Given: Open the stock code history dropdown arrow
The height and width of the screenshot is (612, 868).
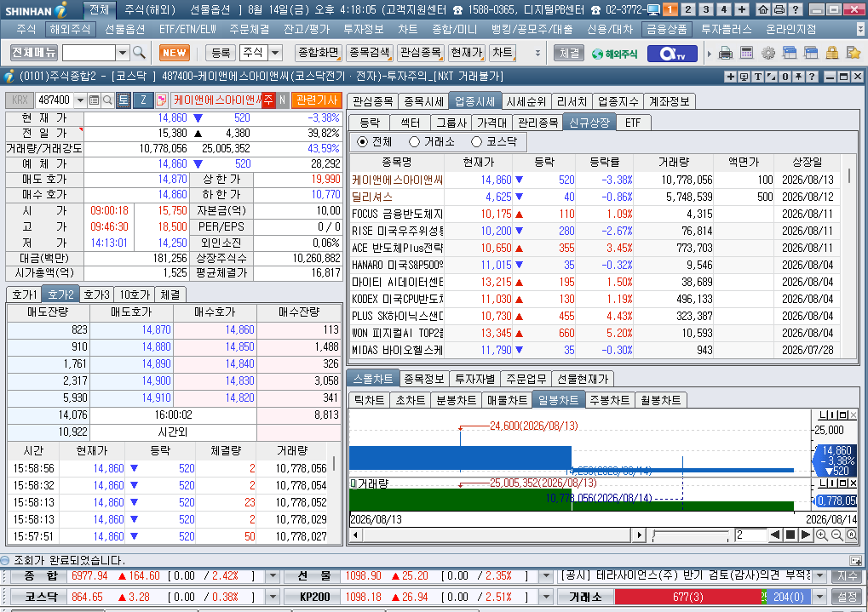Looking at the screenshot, I should click(x=80, y=100).
